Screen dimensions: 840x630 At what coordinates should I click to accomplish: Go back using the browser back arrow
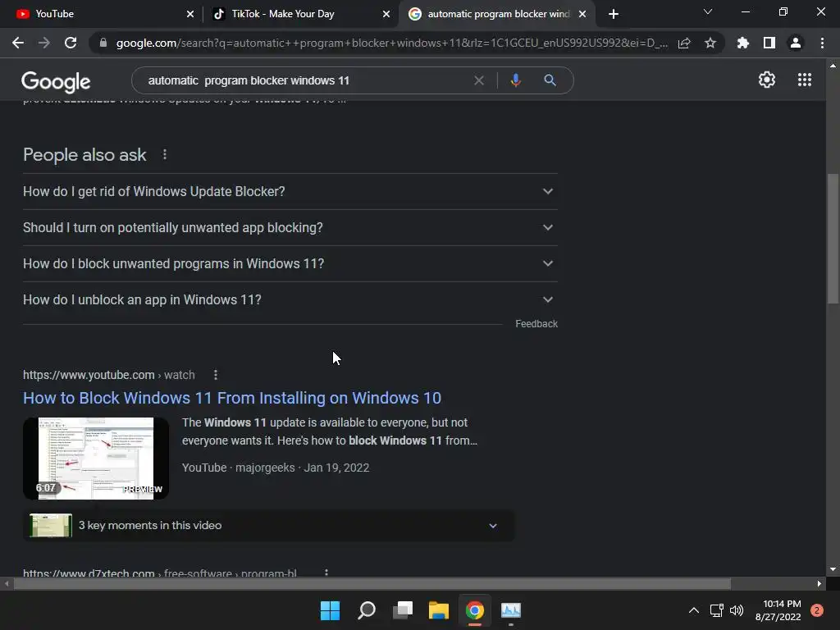(x=18, y=43)
